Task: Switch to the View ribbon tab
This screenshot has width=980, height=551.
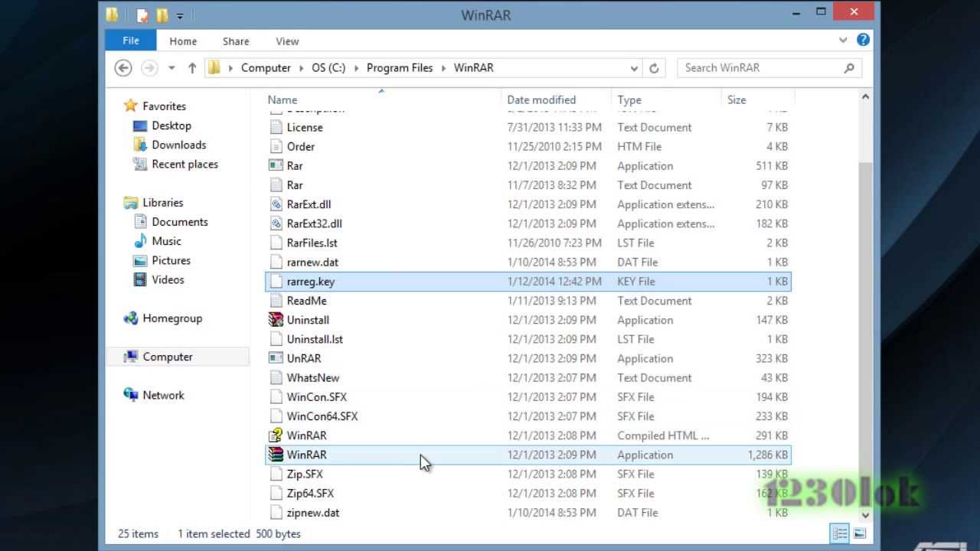Action: [x=287, y=41]
